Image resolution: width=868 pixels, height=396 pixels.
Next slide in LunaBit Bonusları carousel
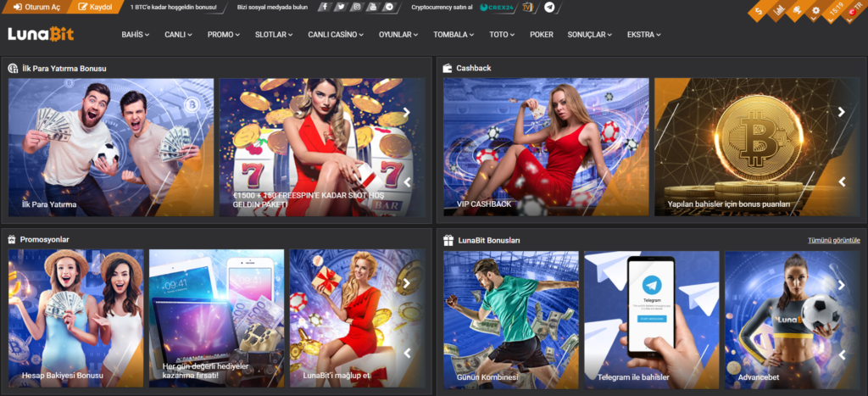pos(842,285)
